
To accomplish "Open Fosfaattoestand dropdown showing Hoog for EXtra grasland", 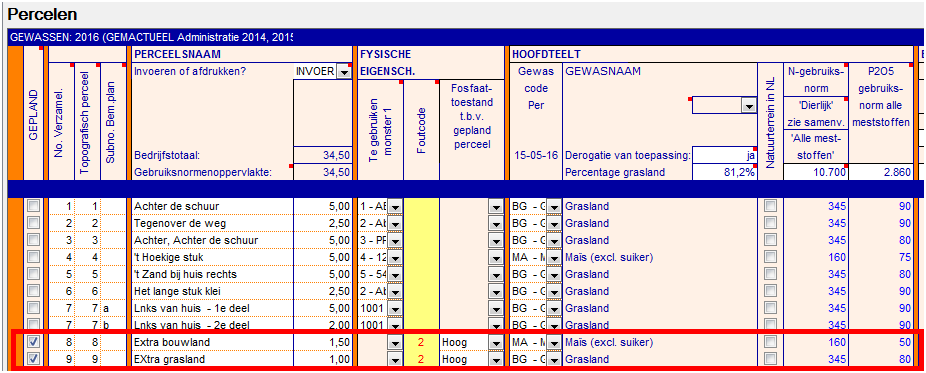I will (495, 360).
